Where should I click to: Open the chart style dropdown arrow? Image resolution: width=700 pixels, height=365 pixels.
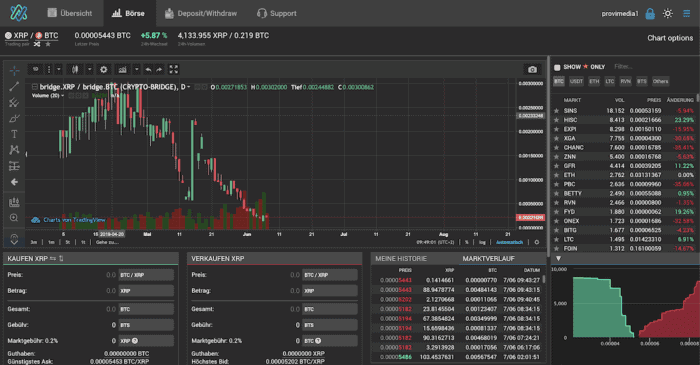click(89, 70)
